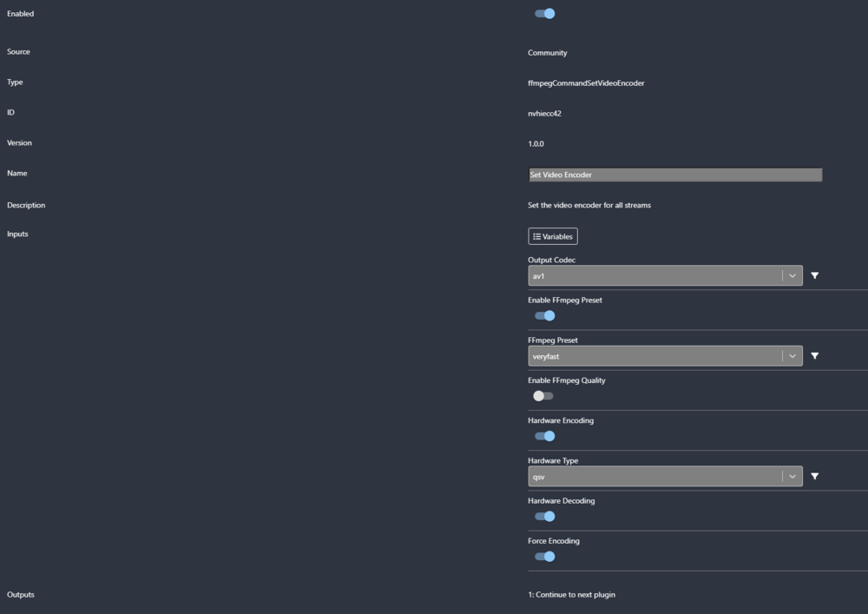Click filter icon beside FFmpeg Preset
The width and height of the screenshot is (868, 614).
815,355
